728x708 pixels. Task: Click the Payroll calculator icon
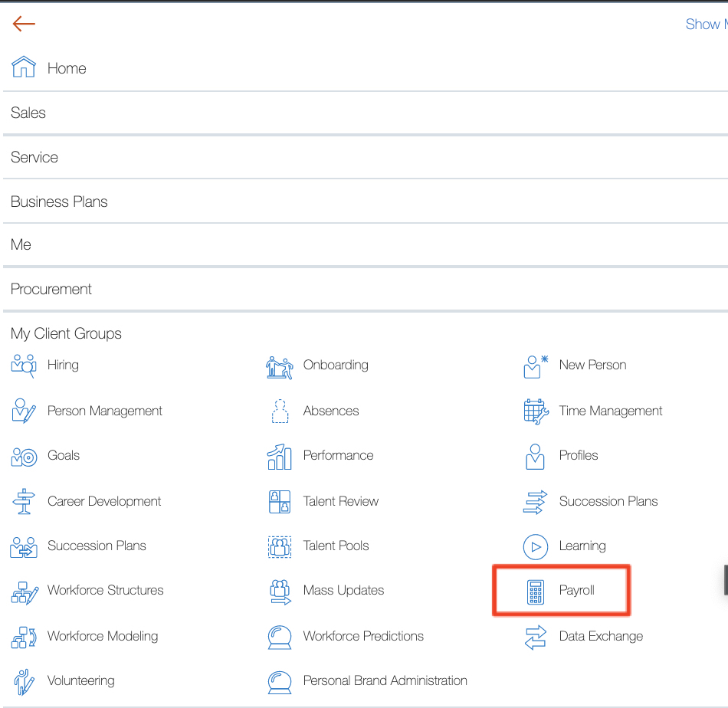point(535,591)
